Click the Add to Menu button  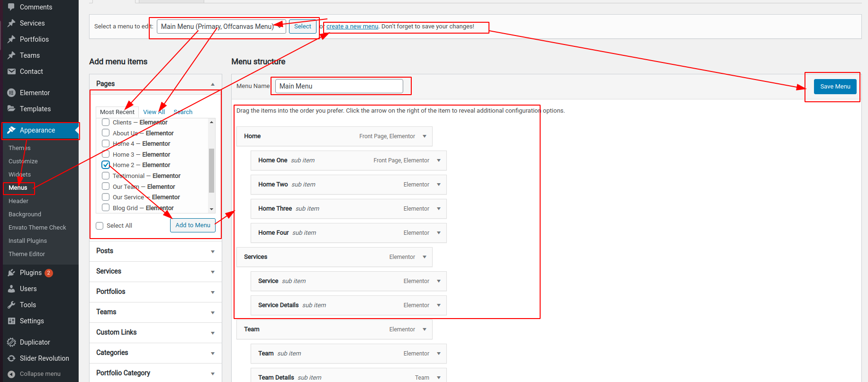coord(193,225)
